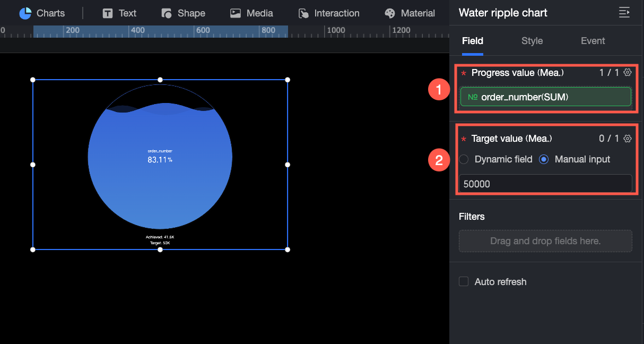Click the ruler mark at 1000

pyautogui.click(x=336, y=30)
